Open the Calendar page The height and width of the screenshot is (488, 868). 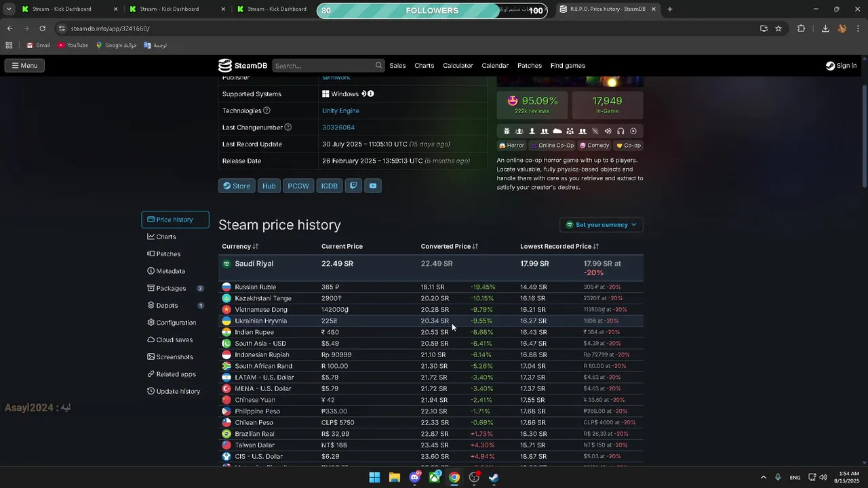click(x=495, y=66)
